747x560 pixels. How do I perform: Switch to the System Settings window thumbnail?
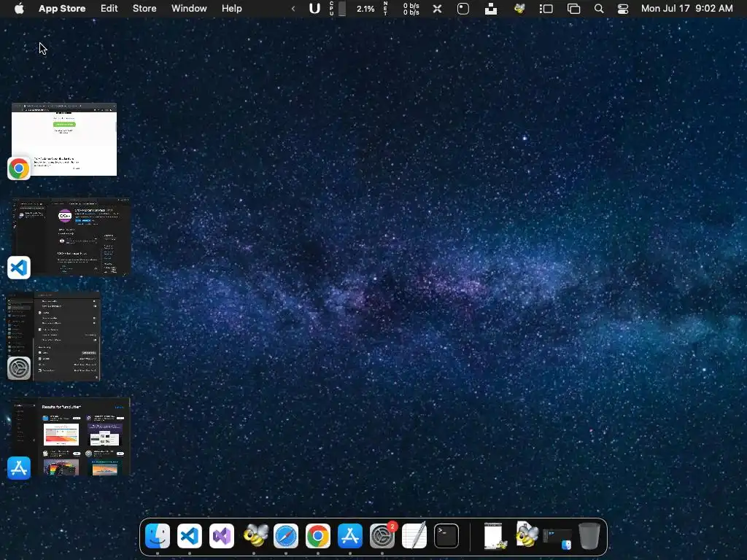(54, 336)
